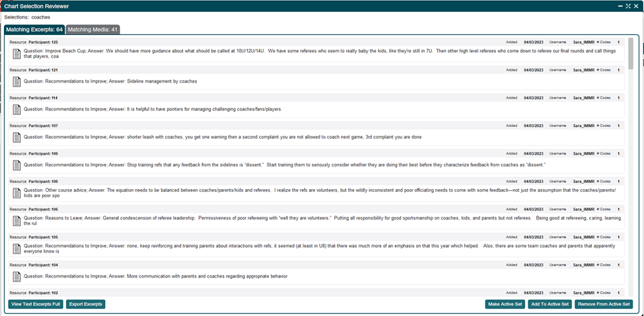Screen dimensions: 644x316
Task: Click document icon of the "Reasons to Leave" excerpt
Action: coord(17,220)
